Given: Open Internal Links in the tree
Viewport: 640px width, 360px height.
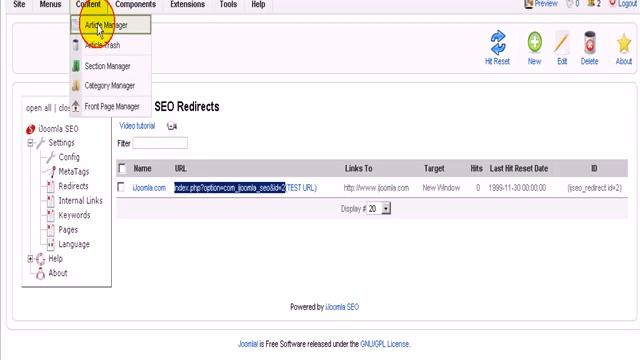Looking at the screenshot, I should click(x=80, y=201).
